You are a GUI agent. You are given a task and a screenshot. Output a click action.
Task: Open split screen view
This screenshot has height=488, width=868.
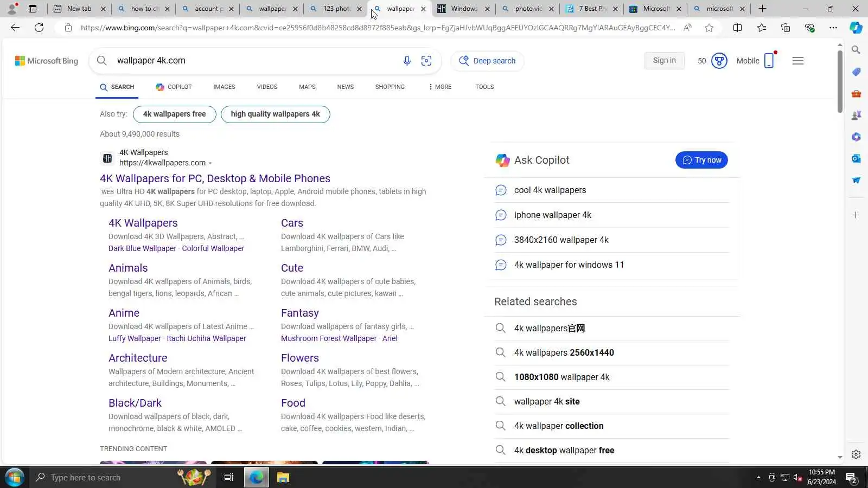coord(737,28)
